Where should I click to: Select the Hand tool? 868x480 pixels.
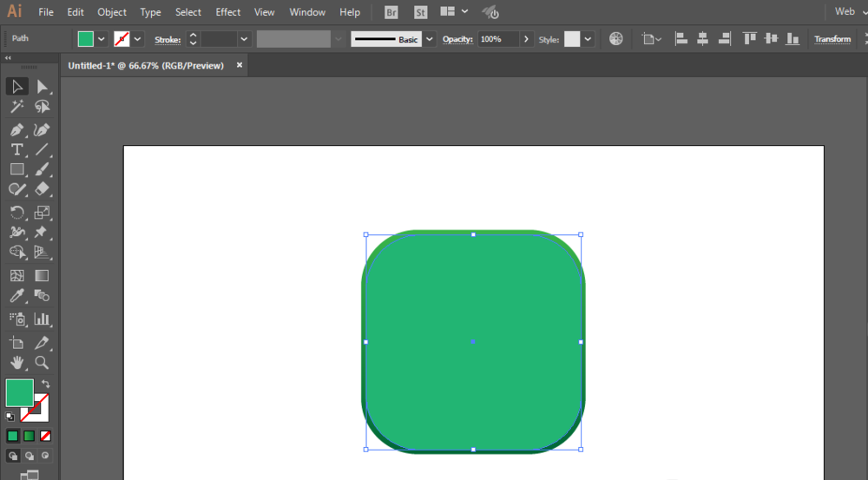coord(17,363)
